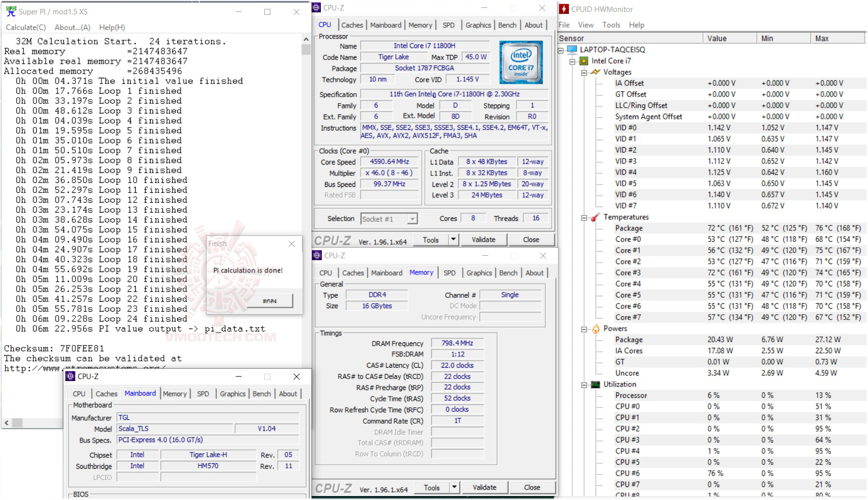The width and height of the screenshot is (868, 500).
Task: Click the Value column header in HWMonitor
Action: pyautogui.click(x=730, y=38)
